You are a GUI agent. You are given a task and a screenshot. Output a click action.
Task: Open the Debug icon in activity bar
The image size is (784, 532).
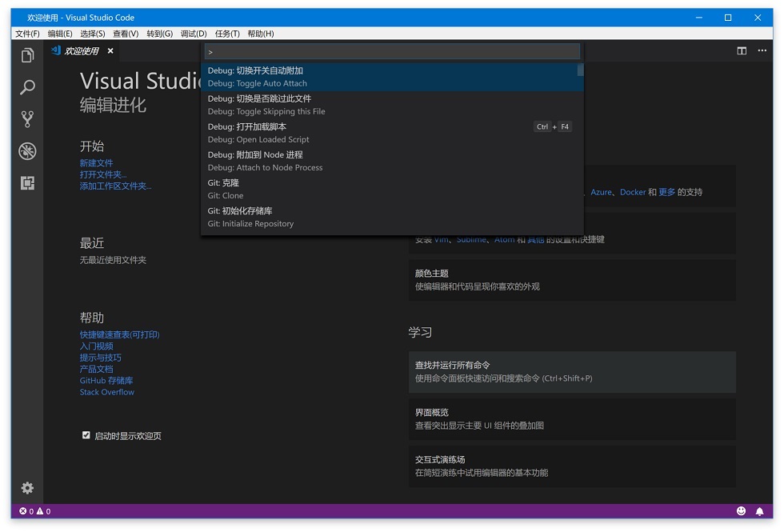point(27,151)
